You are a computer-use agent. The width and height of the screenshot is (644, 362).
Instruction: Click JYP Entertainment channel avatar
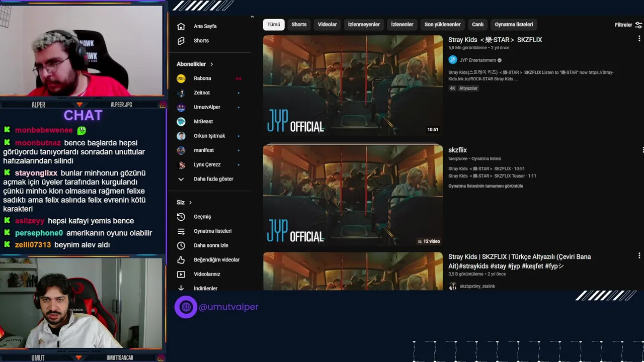452,60
